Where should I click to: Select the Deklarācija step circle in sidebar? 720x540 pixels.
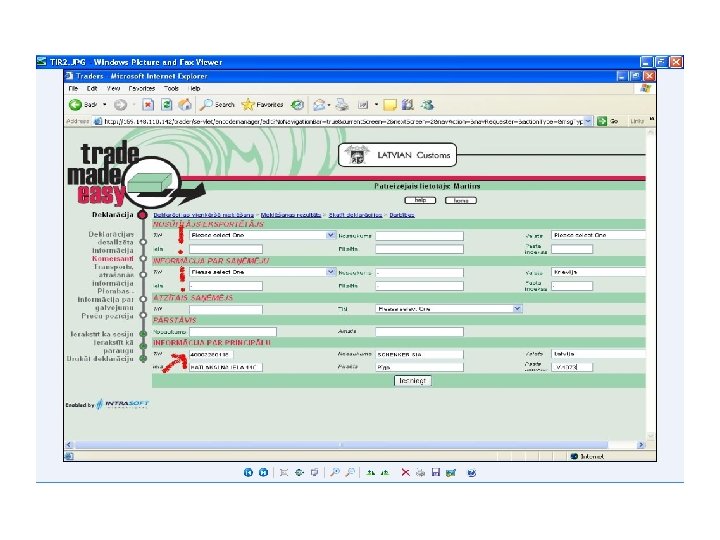[x=142, y=214]
